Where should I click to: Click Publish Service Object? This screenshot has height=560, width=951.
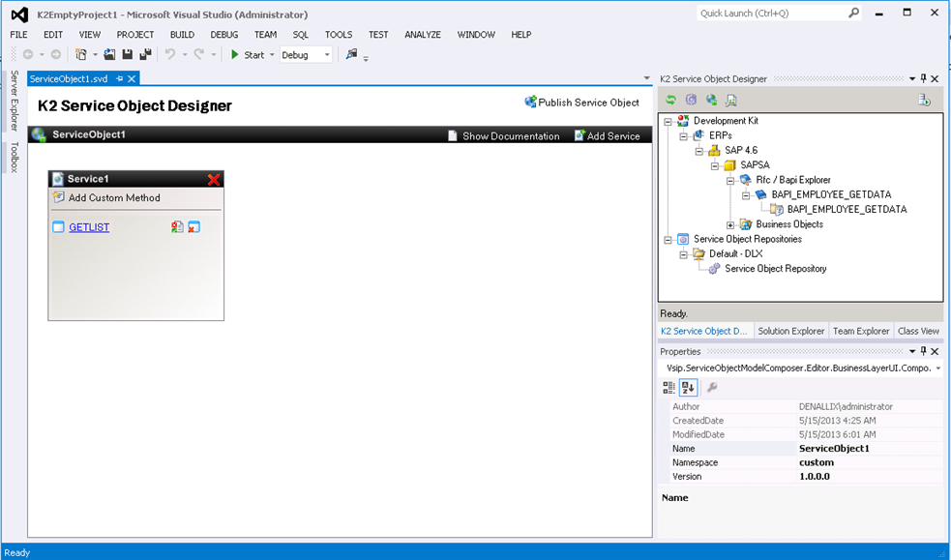point(581,103)
